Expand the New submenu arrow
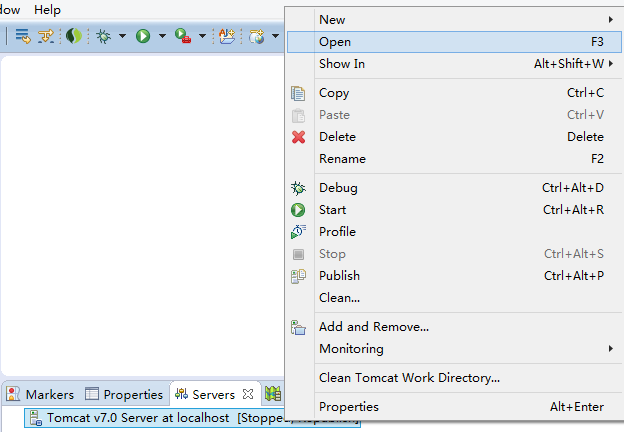The width and height of the screenshot is (624, 432). 611,19
